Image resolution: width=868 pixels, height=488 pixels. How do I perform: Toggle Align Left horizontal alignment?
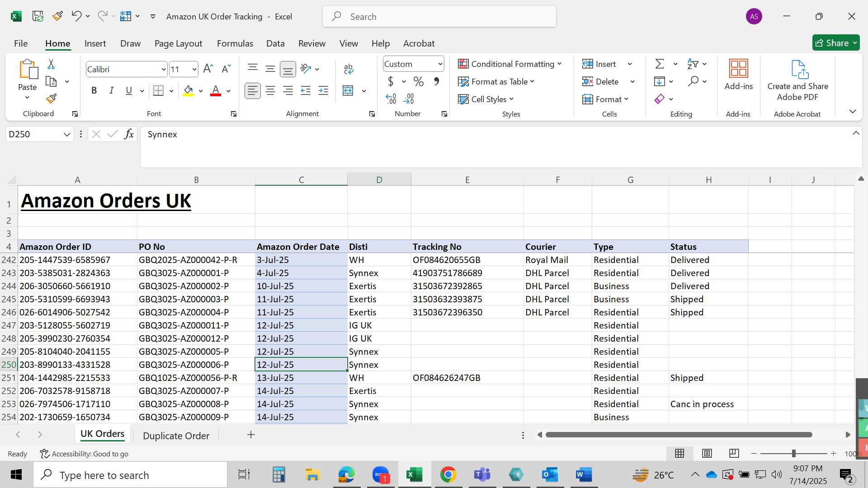pos(253,90)
